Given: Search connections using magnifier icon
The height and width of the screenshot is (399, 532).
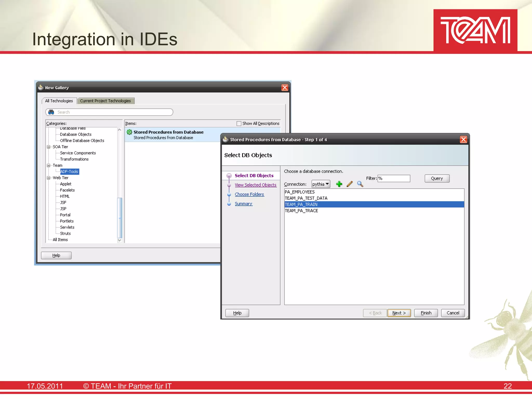Looking at the screenshot, I should (360, 184).
